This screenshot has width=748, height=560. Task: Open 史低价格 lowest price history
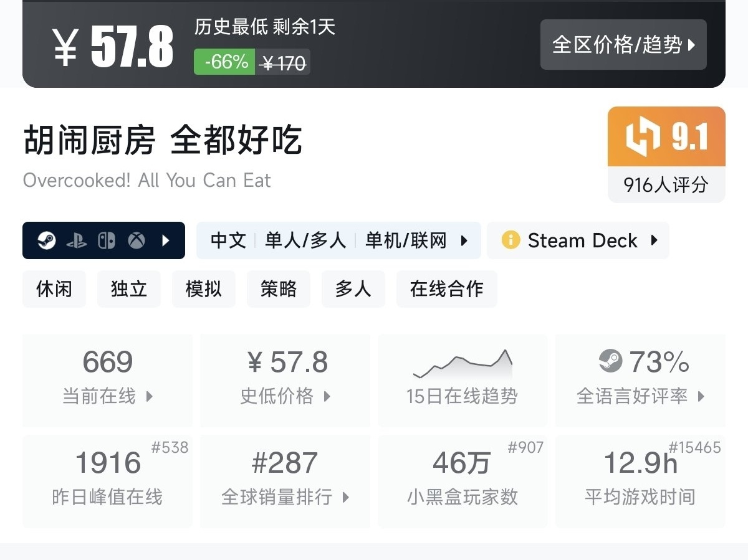pos(285,380)
